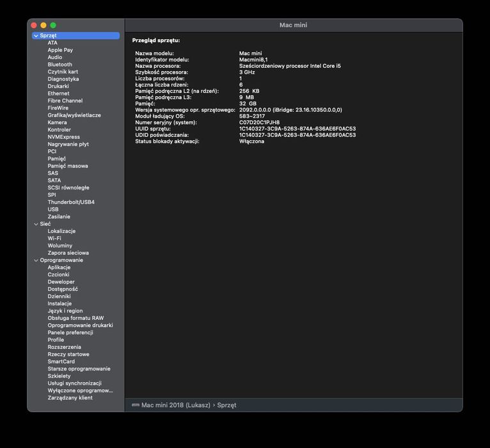
Task: Open Obsługa formatu RAW
Action: click(x=75, y=318)
